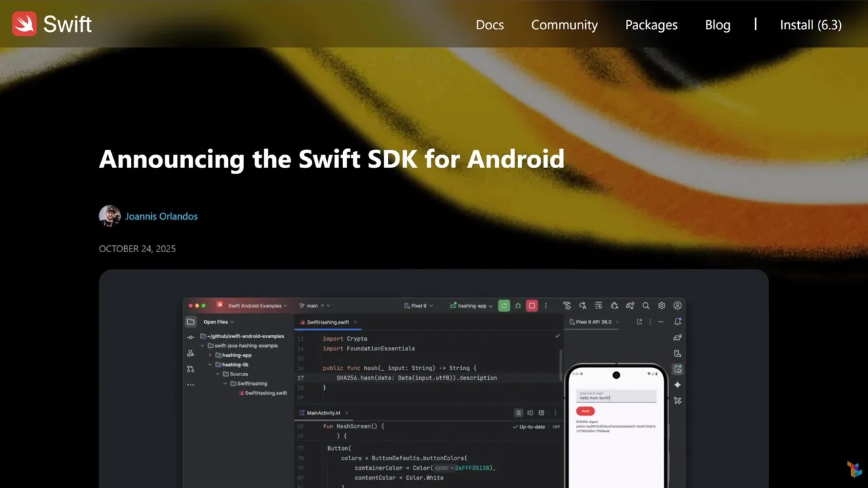Expand the hashing-app module
The width and height of the screenshot is (868, 488).
[210, 355]
